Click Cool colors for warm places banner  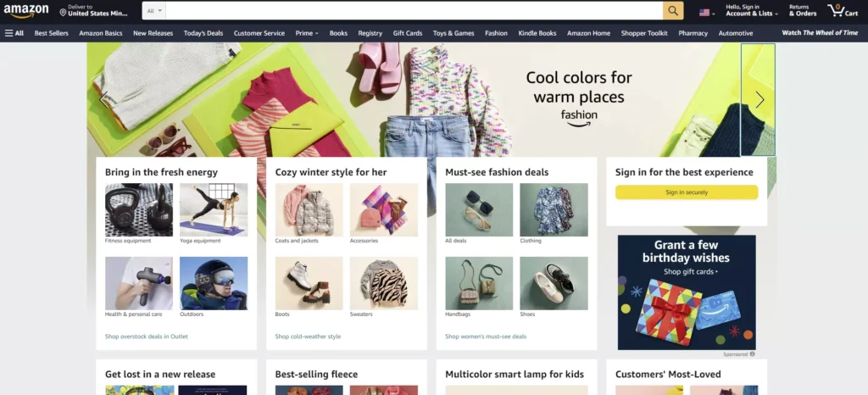(579, 99)
